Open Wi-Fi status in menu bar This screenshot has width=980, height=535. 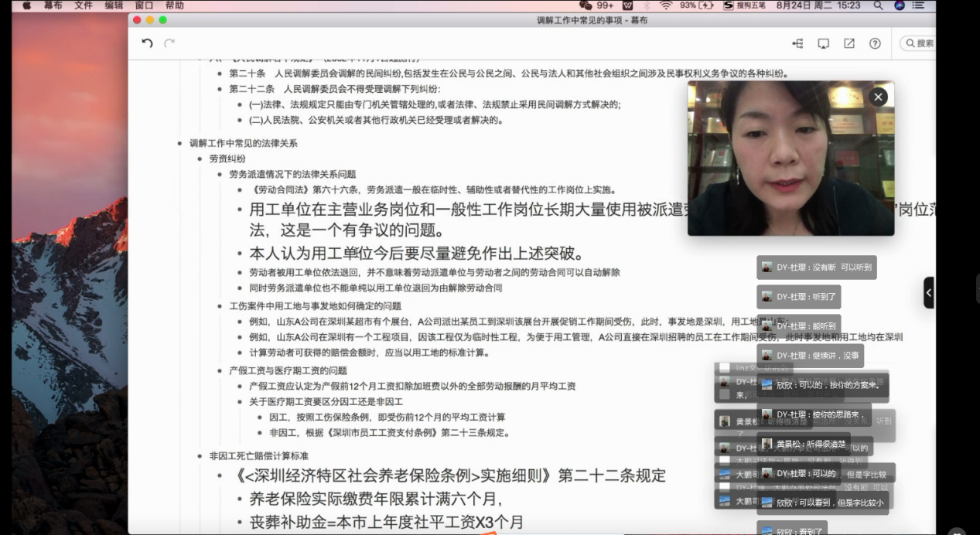665,5
